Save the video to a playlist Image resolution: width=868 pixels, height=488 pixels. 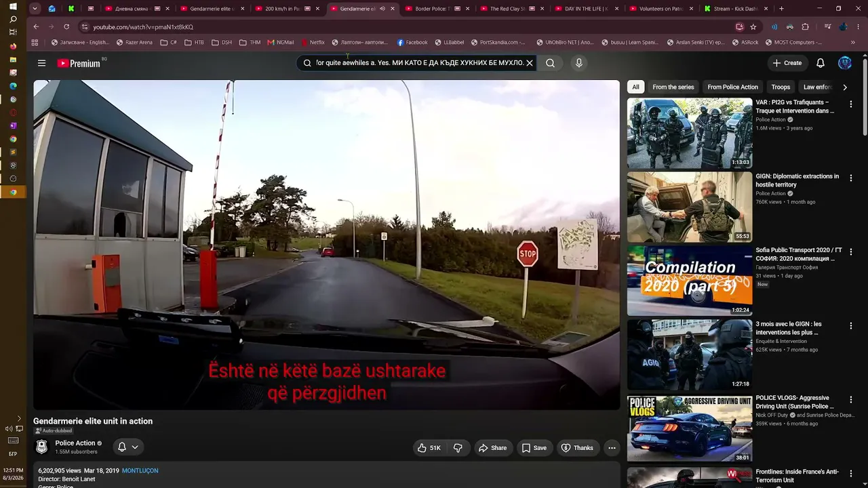(534, 448)
